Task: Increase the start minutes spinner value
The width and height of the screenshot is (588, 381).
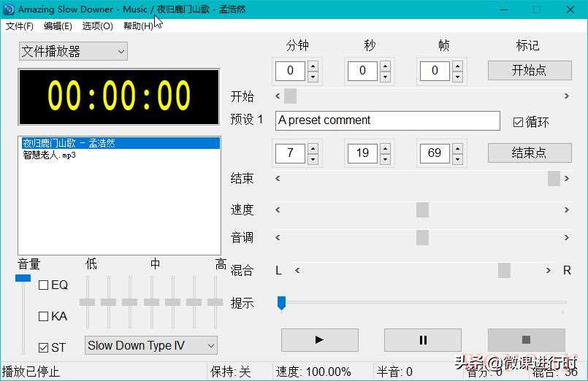Action: click(313, 66)
